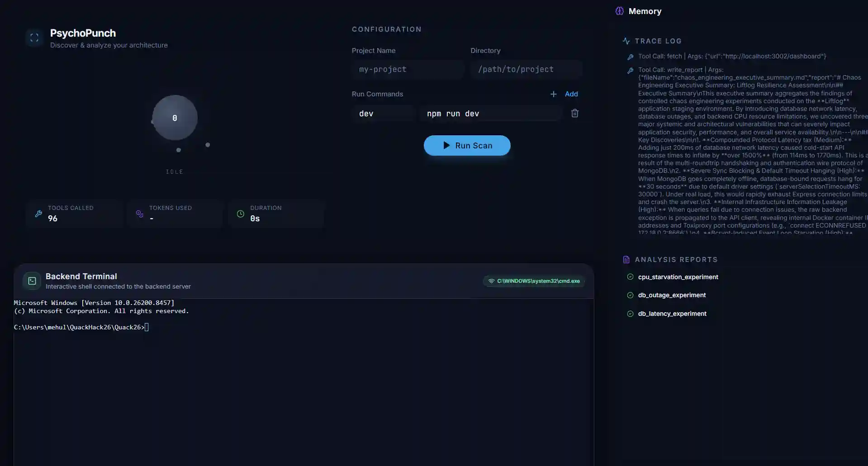Click the Memory panel heading

[x=645, y=11]
